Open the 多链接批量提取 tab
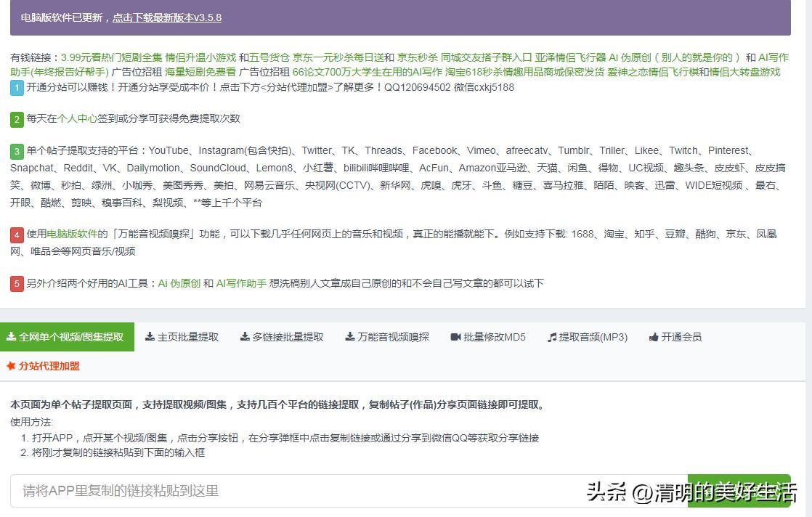The width and height of the screenshot is (812, 517). coord(282,337)
